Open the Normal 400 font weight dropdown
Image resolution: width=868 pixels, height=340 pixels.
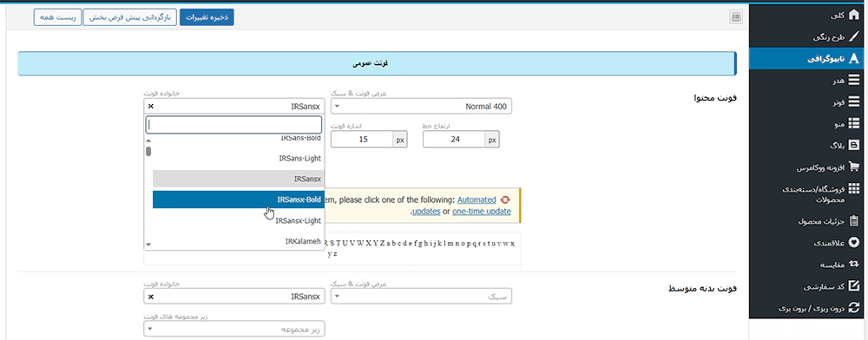[421, 106]
